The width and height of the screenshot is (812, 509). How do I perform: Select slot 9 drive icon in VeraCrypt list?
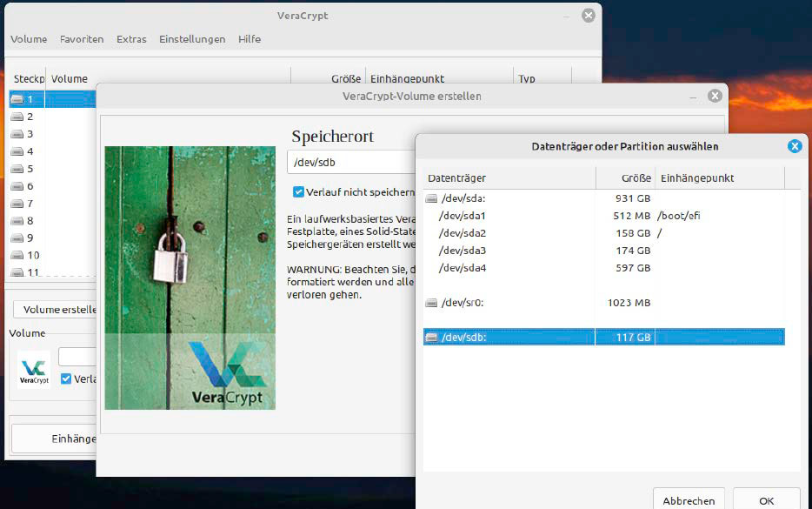[x=17, y=238]
